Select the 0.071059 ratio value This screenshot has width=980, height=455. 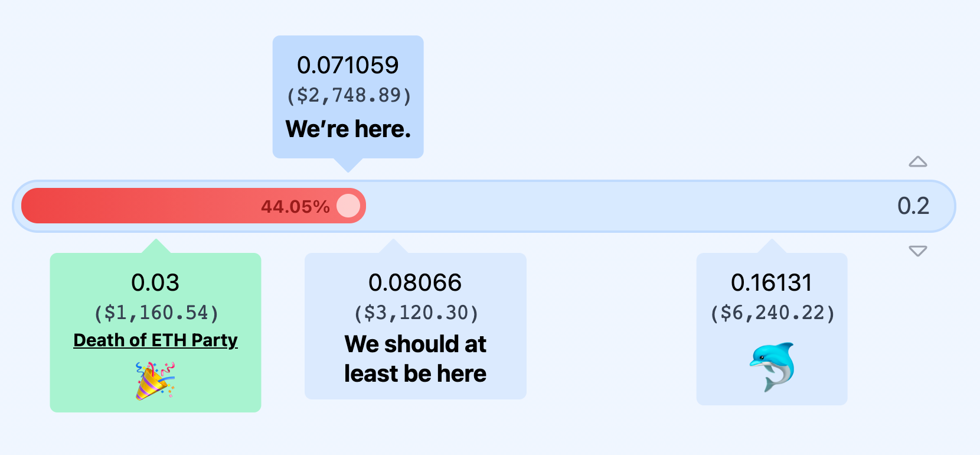tap(348, 65)
